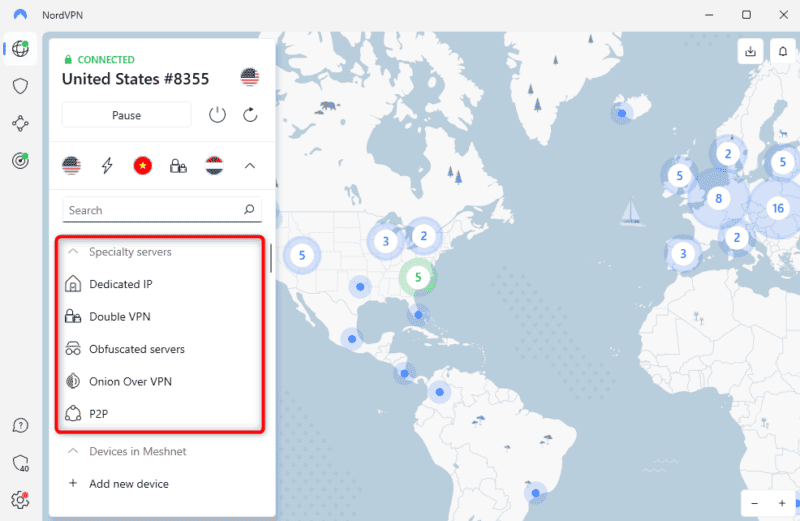
Task: Click the Search input field
Action: pyautogui.click(x=162, y=210)
